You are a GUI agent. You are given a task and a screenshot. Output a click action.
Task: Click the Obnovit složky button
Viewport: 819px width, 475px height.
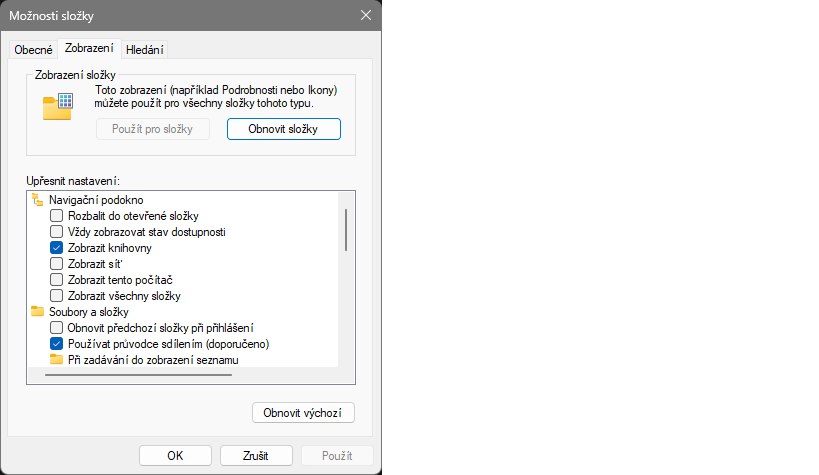(284, 129)
